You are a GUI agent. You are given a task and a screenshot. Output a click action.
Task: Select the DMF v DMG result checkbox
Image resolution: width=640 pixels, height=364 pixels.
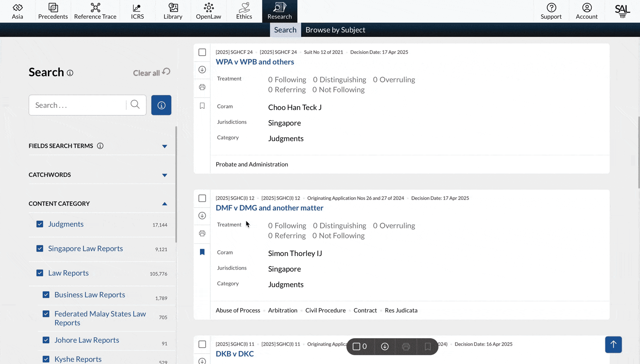point(202,198)
